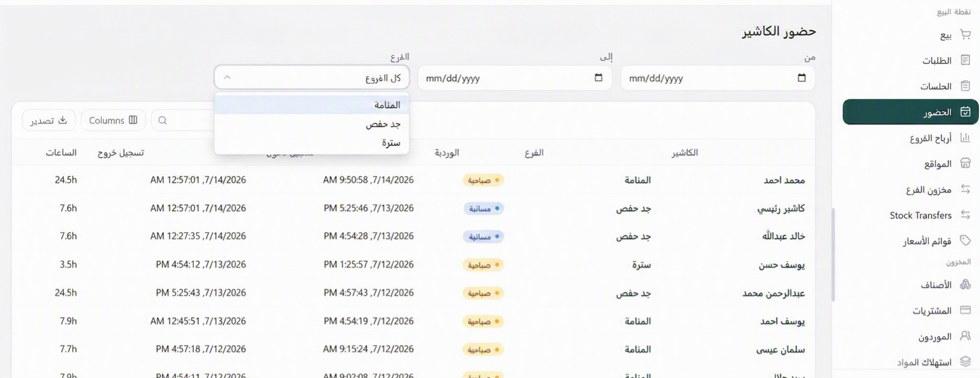Screen dimensions: 980x378
Task: Open مخزون الفرع transfer arrows icon
Action: 965,189
